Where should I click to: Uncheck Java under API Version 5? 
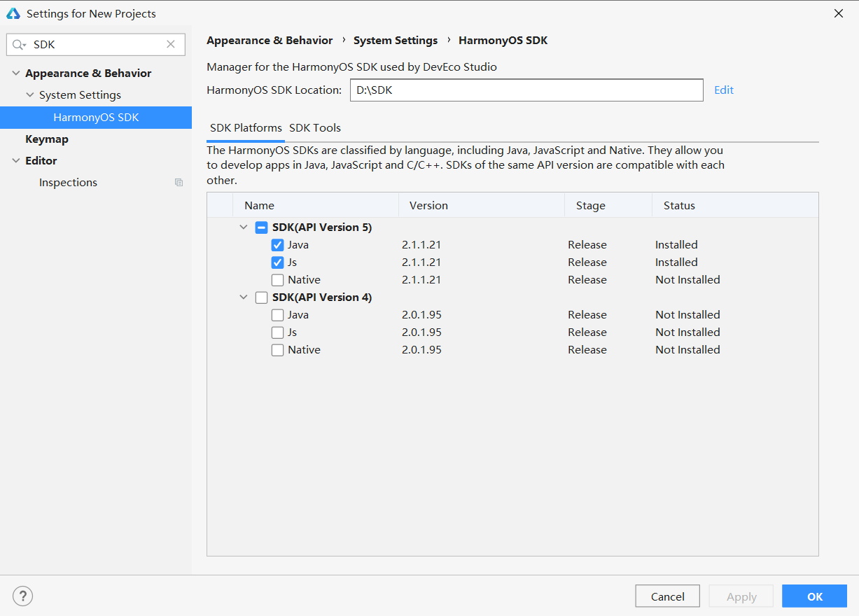pos(278,245)
